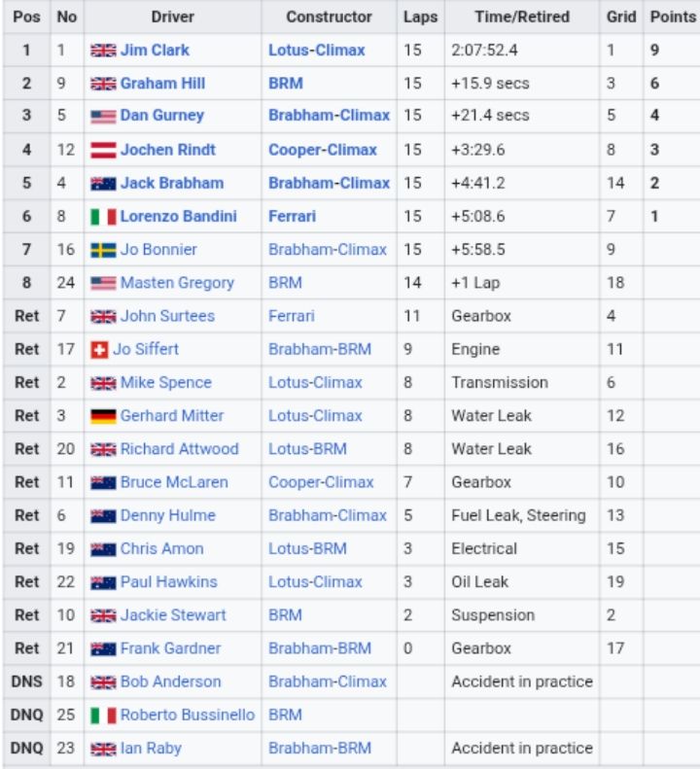Visit the Masten Gregory page link
Image resolution: width=700 pixels, height=769 pixels.
[x=178, y=283]
